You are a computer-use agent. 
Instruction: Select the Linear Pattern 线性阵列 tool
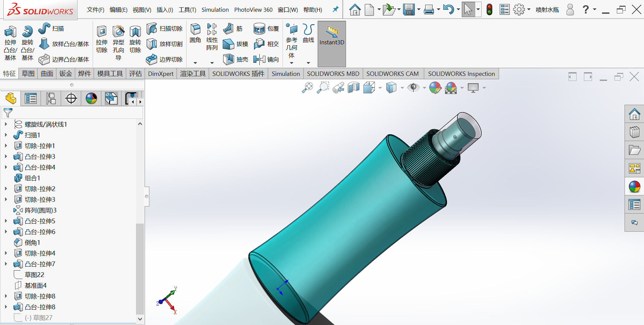point(212,37)
